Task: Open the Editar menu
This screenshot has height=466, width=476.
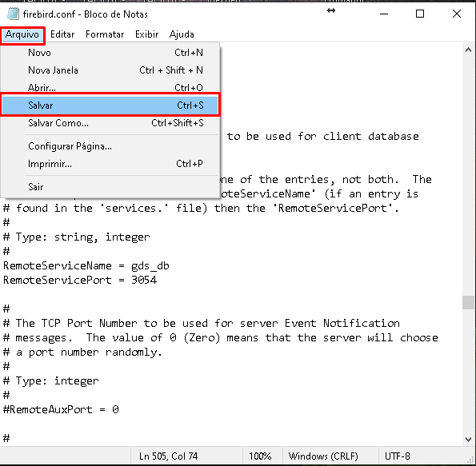Action: tap(62, 34)
